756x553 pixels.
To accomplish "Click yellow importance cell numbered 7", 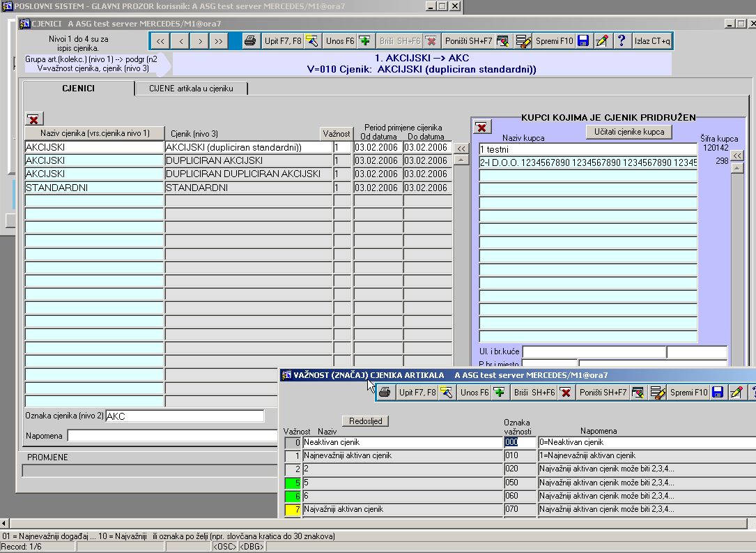I will click(x=293, y=509).
